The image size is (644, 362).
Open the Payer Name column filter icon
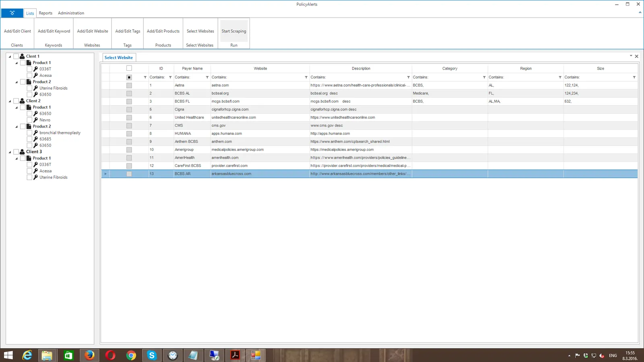click(x=207, y=77)
